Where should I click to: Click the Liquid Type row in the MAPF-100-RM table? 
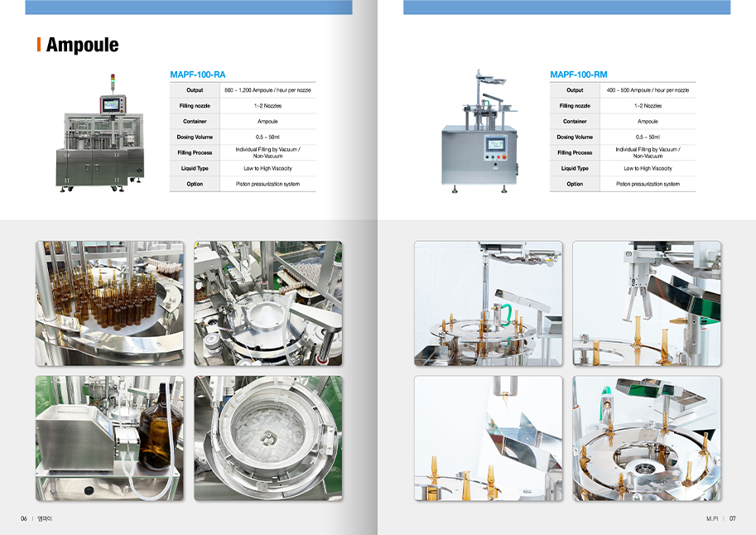click(623, 168)
